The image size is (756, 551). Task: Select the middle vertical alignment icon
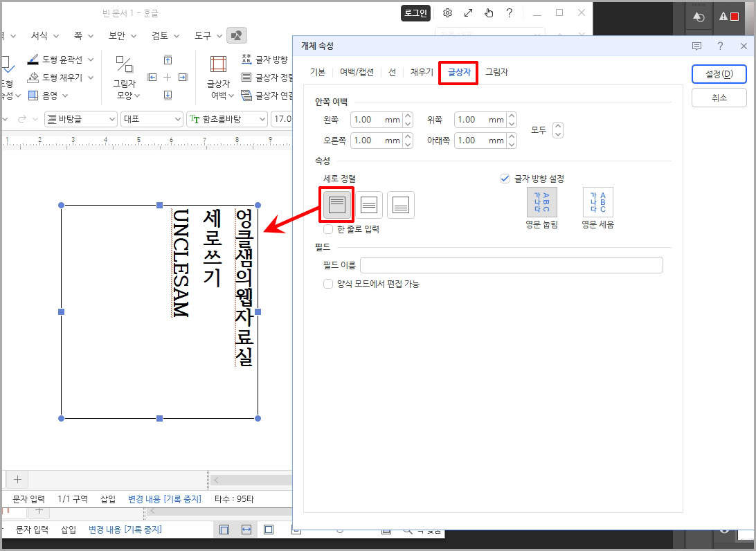tap(369, 204)
